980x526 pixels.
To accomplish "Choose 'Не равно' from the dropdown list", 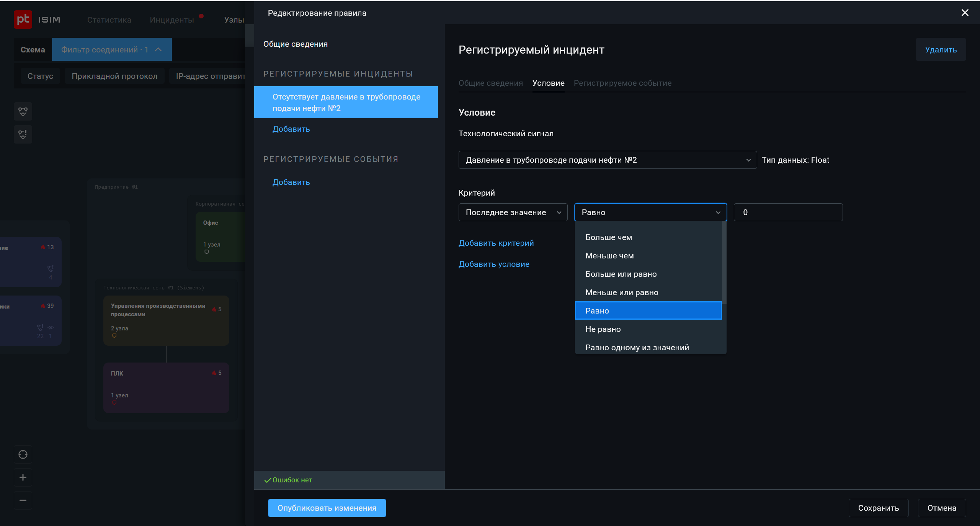I will pos(603,329).
